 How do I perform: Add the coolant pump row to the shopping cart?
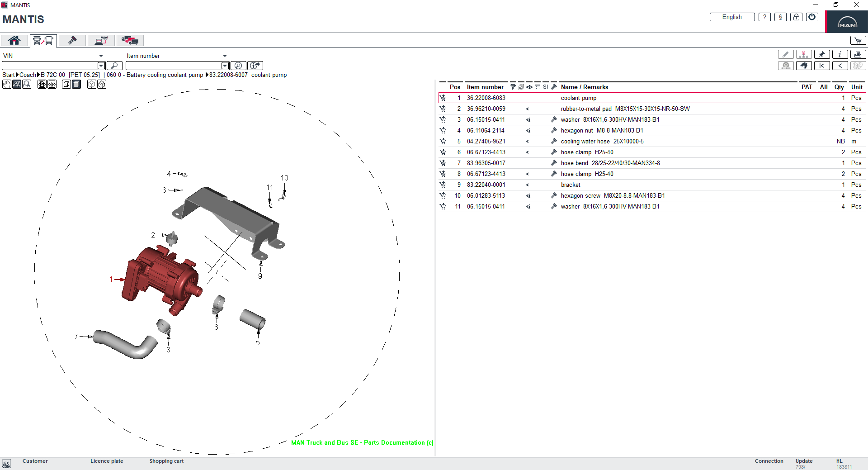coord(443,98)
